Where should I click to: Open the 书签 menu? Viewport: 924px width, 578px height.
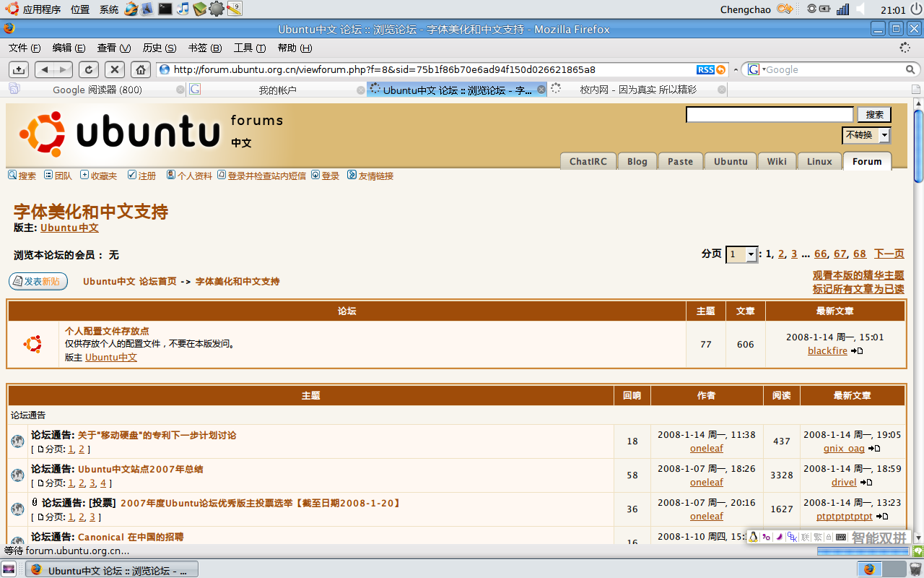(x=204, y=48)
